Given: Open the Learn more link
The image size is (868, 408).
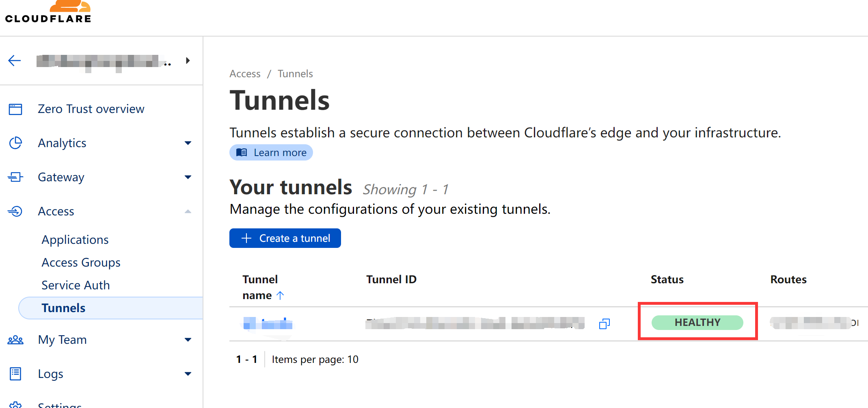Looking at the screenshot, I should [271, 152].
